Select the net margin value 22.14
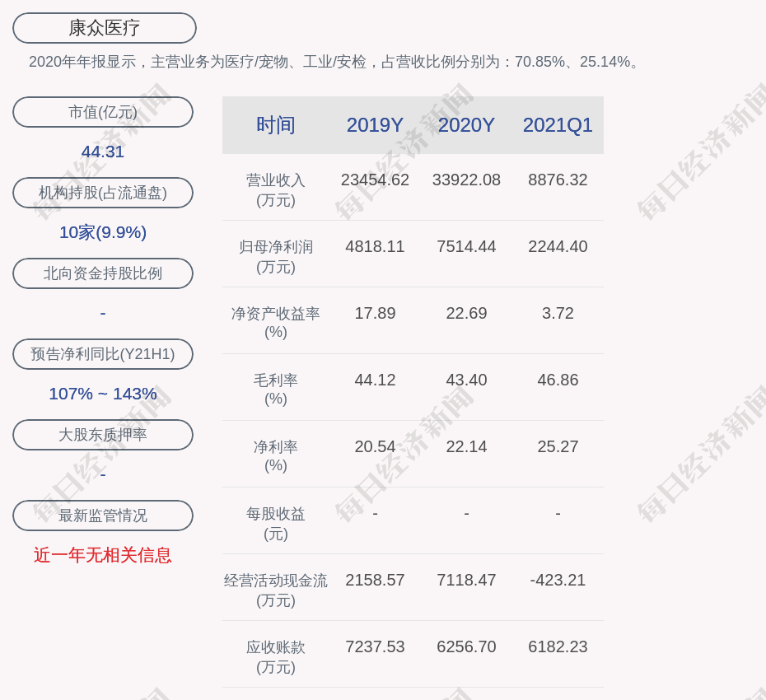The image size is (766, 700). click(466, 446)
